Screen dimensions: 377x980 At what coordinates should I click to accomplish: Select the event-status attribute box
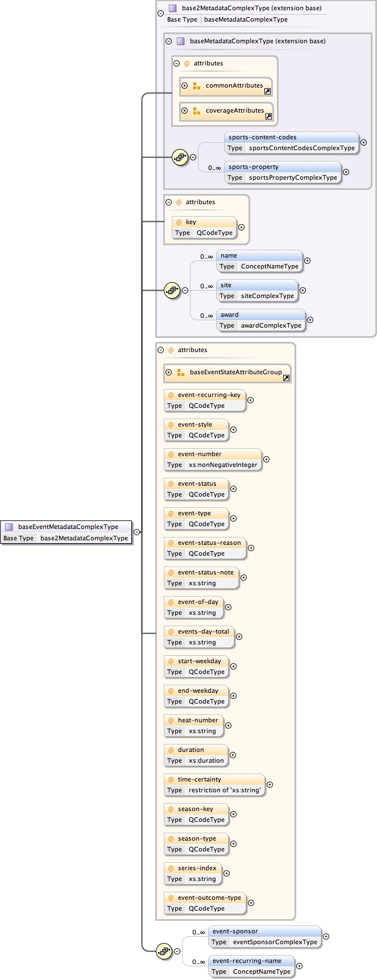coord(196,489)
